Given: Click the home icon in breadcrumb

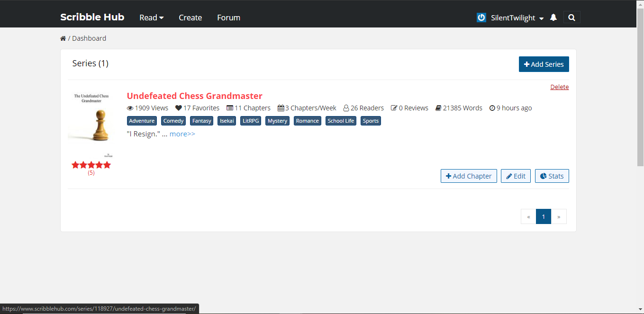Looking at the screenshot, I should pyautogui.click(x=63, y=38).
